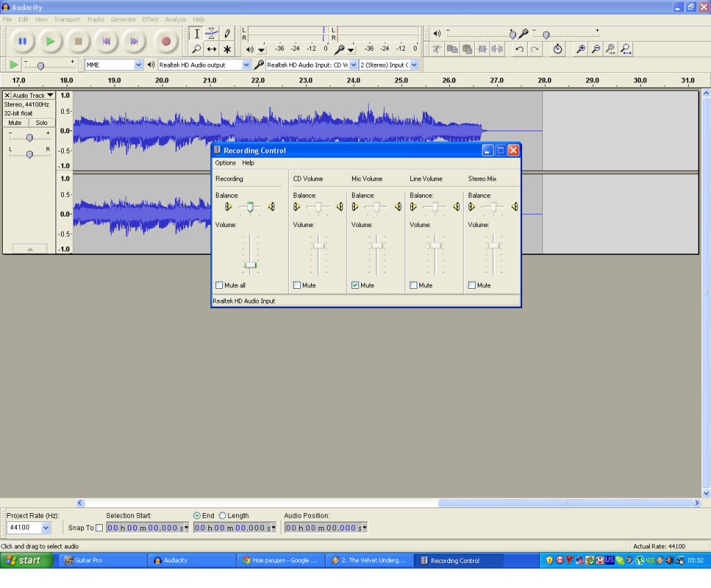Click the Skip to Start button
711x588 pixels.
pos(106,42)
